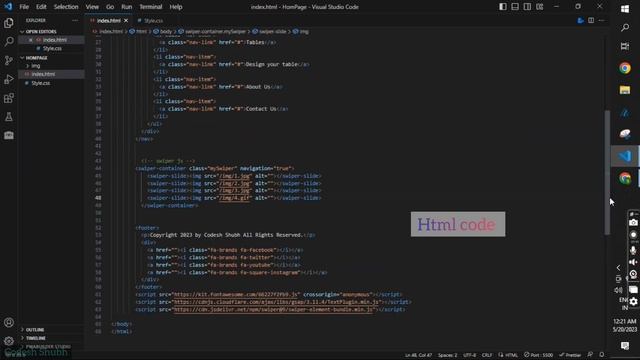Click the Prettier status bar item
The image size is (640, 360).
(570, 355)
